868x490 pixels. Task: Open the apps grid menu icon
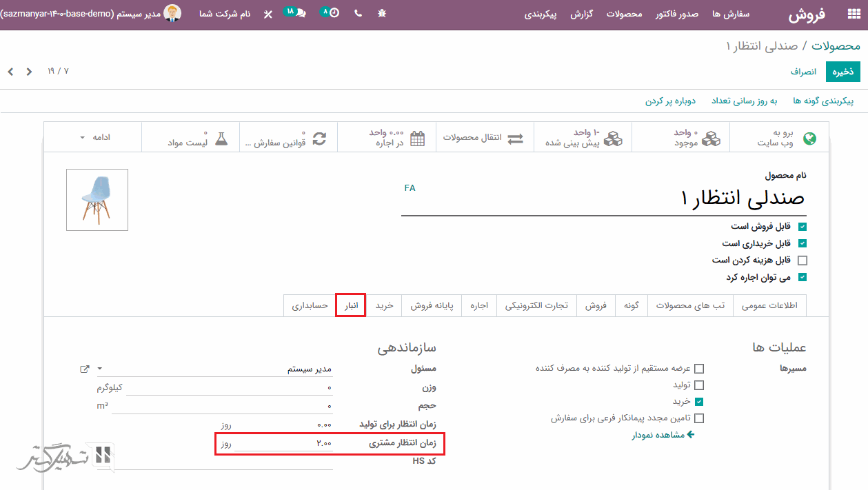[854, 14]
